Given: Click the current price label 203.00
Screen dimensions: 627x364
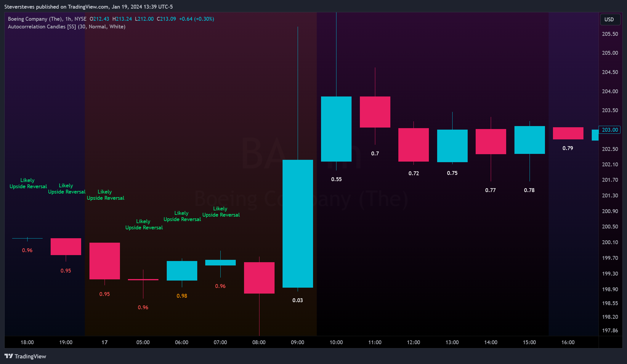Looking at the screenshot, I should [610, 130].
